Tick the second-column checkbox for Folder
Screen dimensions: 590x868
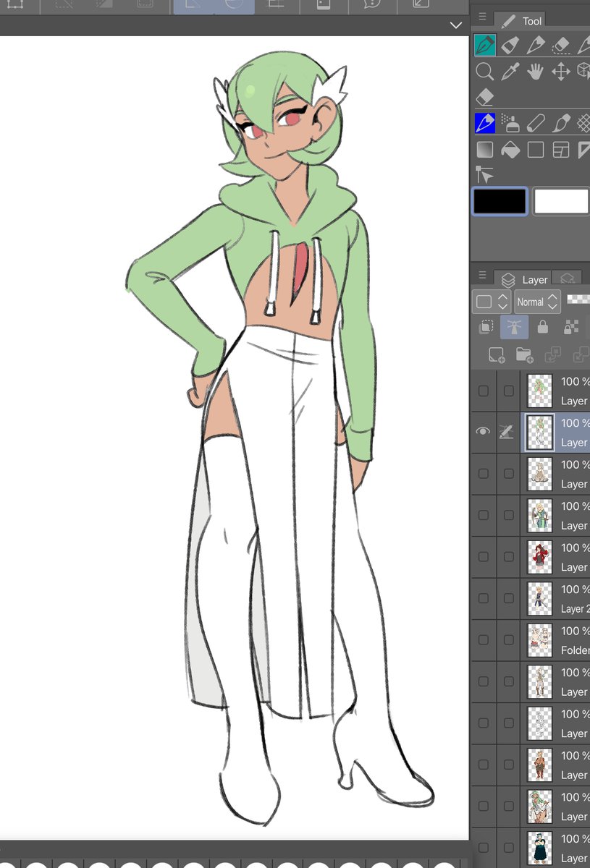pyautogui.click(x=509, y=640)
